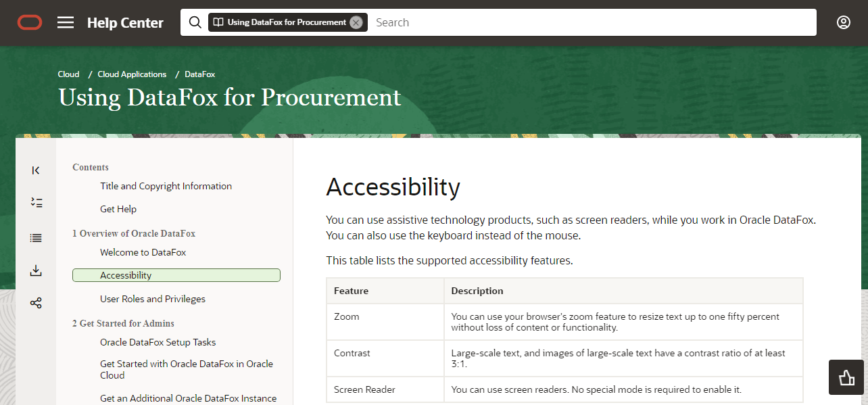Go to DataFox breadcrumb

[x=200, y=74]
